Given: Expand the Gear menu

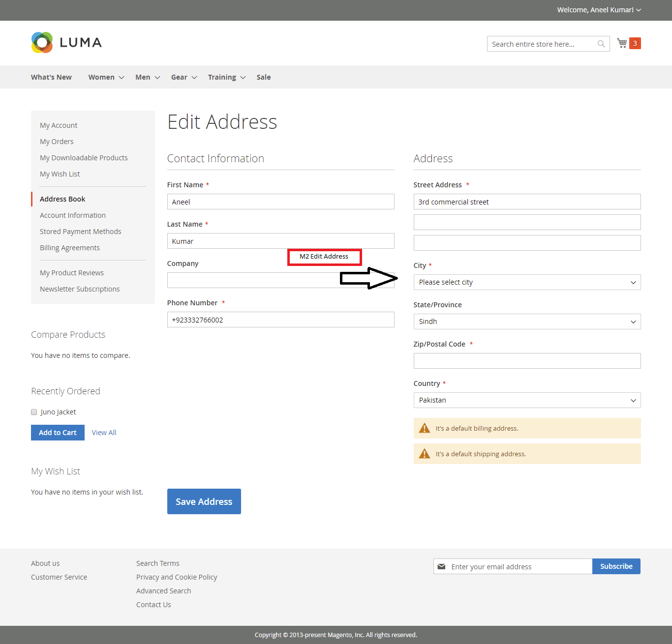Looking at the screenshot, I should point(184,77).
